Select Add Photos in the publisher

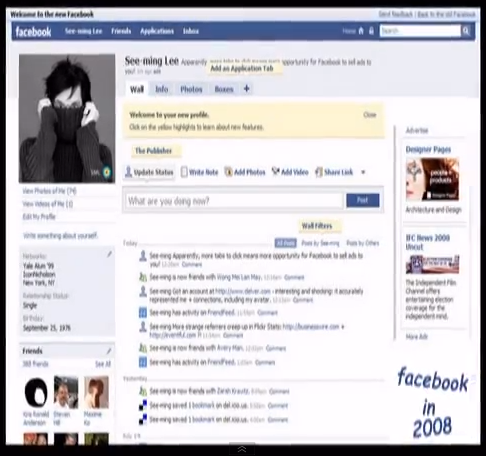click(x=245, y=172)
